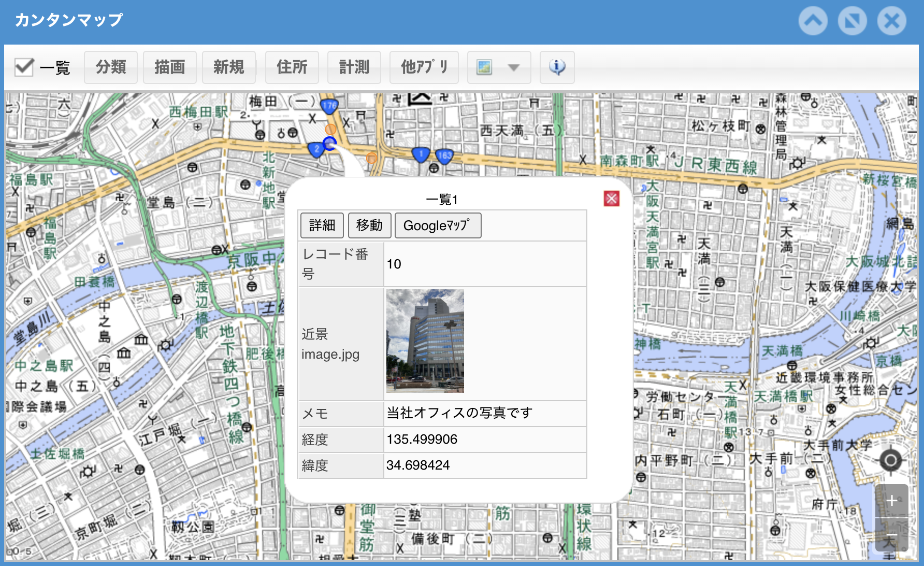924x566 pixels.
Task: Expand the map layer dropdown arrow
Action: (513, 67)
